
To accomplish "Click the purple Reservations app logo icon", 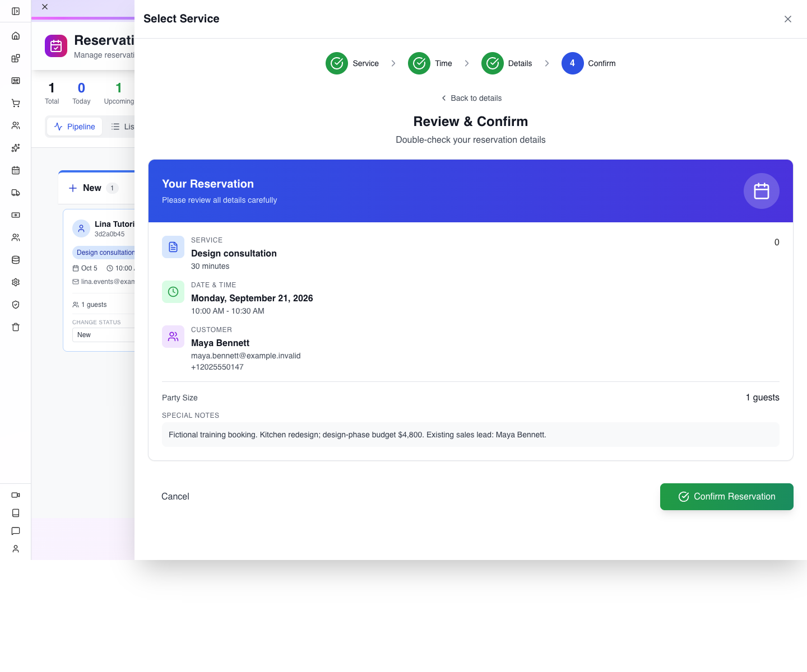I will point(56,46).
